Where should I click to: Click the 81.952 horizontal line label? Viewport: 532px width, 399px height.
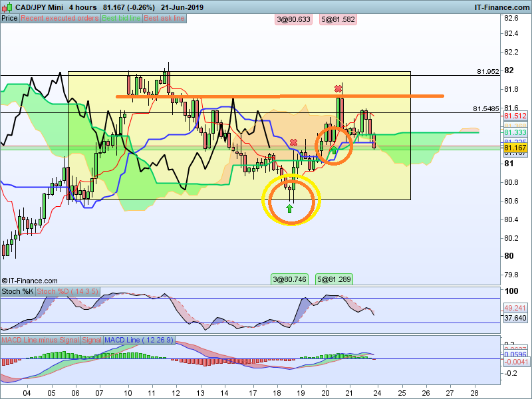pos(488,72)
